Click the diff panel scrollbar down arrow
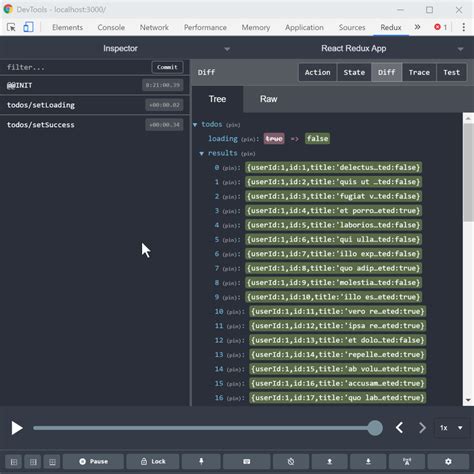Screen dimensions: 474x474 (x=468, y=400)
